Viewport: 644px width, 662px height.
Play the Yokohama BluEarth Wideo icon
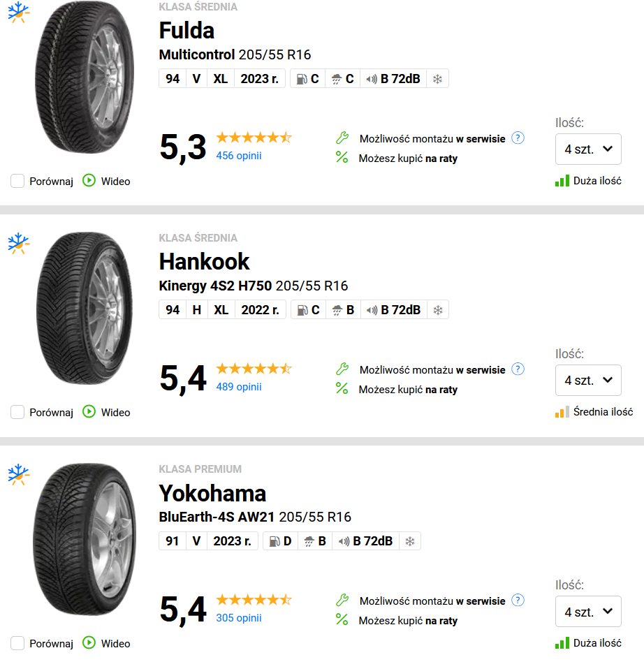click(x=89, y=643)
